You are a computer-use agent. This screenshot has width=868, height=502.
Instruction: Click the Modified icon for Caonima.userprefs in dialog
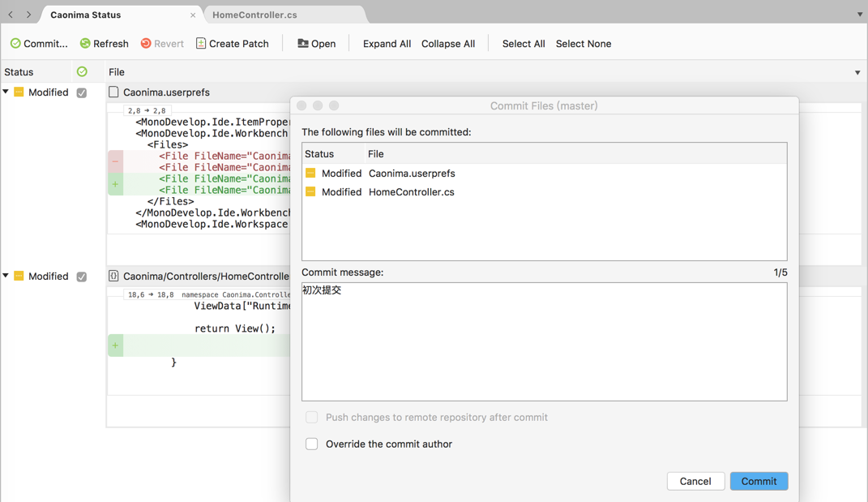[310, 174]
